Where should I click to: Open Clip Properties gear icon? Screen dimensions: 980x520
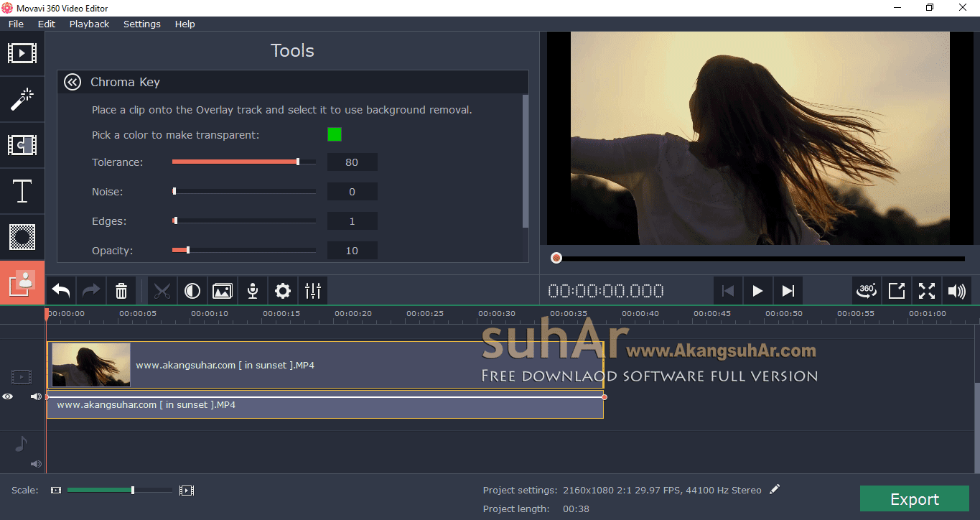[x=283, y=291]
